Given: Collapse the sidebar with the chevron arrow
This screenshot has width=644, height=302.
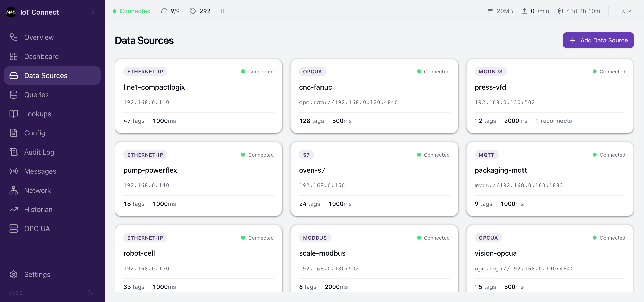Looking at the screenshot, I should tap(93, 12).
